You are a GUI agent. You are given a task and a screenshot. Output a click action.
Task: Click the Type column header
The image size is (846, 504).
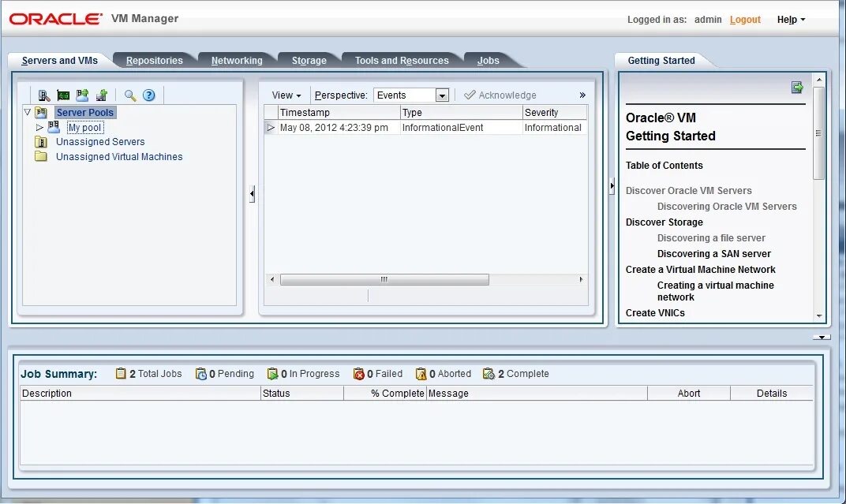462,112
